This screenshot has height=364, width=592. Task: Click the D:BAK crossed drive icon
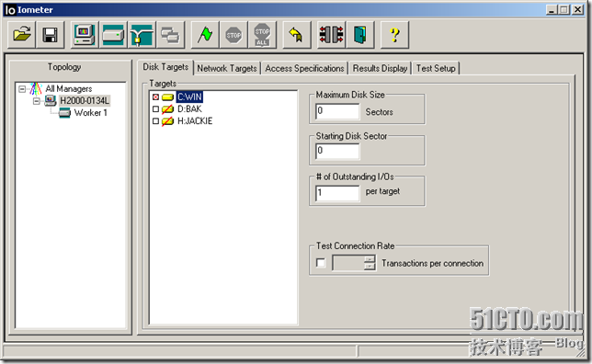click(167, 109)
